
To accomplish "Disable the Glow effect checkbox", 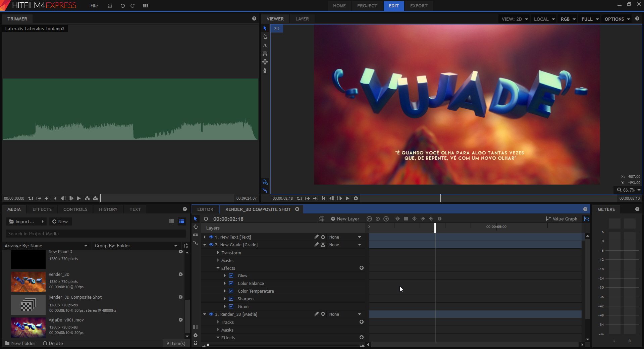I will coord(231,276).
